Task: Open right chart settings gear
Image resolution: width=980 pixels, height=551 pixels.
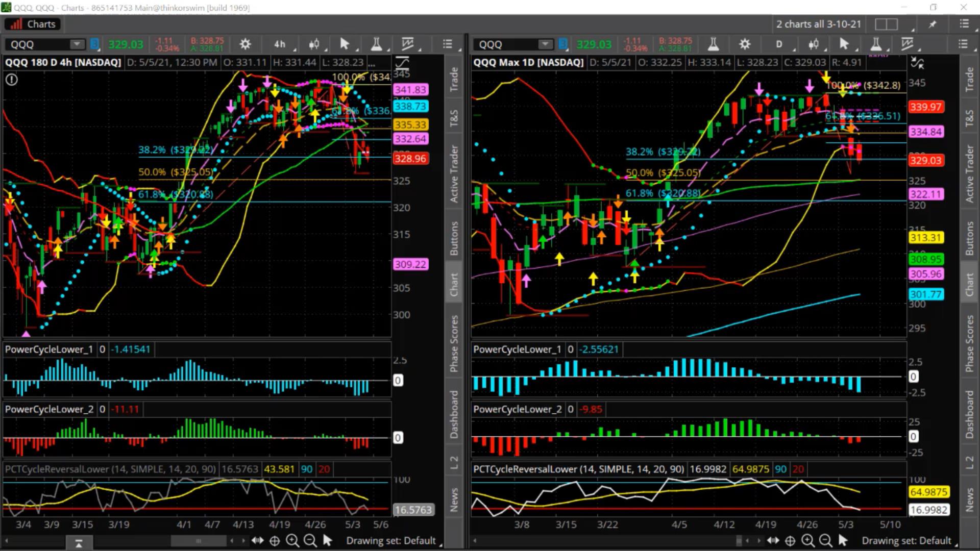Action: point(745,44)
